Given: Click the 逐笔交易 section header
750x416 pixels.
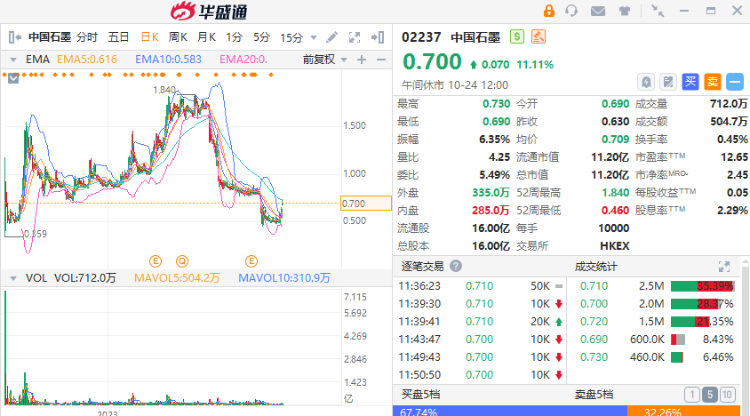Looking at the screenshot, I should click(422, 266).
